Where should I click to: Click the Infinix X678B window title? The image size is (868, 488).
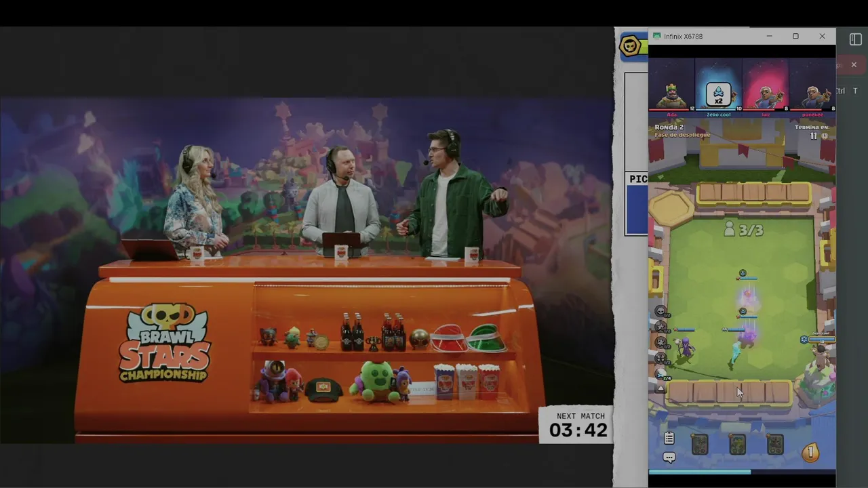[683, 37]
